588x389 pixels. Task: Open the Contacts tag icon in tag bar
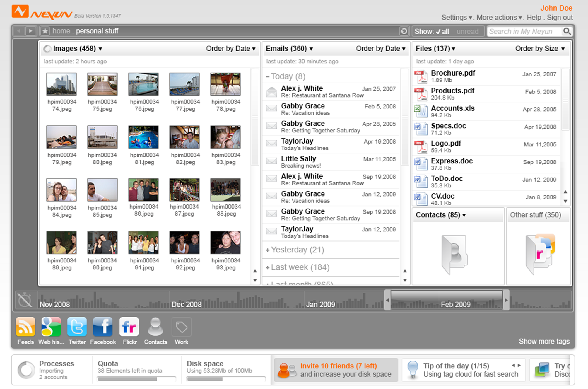[x=155, y=327]
